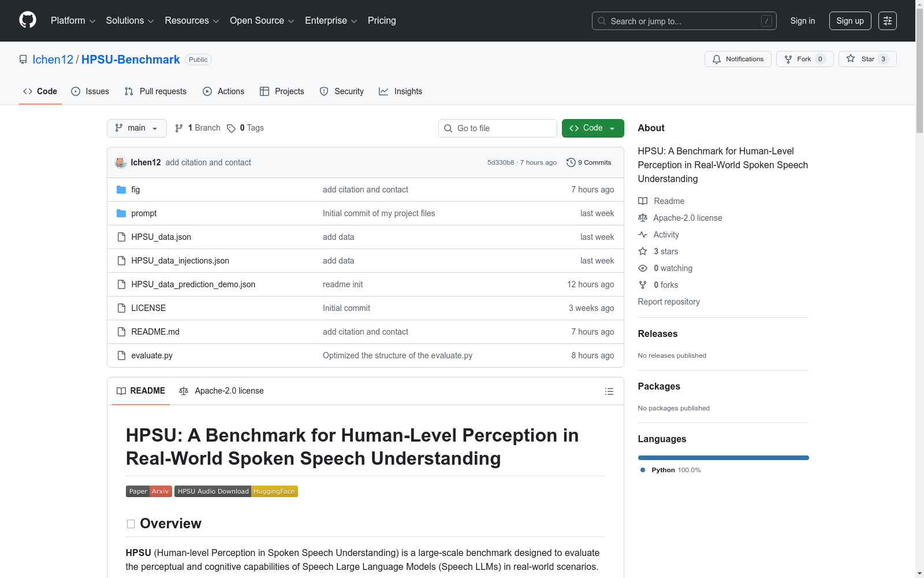
Task: Open 'Optimized the structure of the evaluate.py' commit
Action: tap(397, 355)
